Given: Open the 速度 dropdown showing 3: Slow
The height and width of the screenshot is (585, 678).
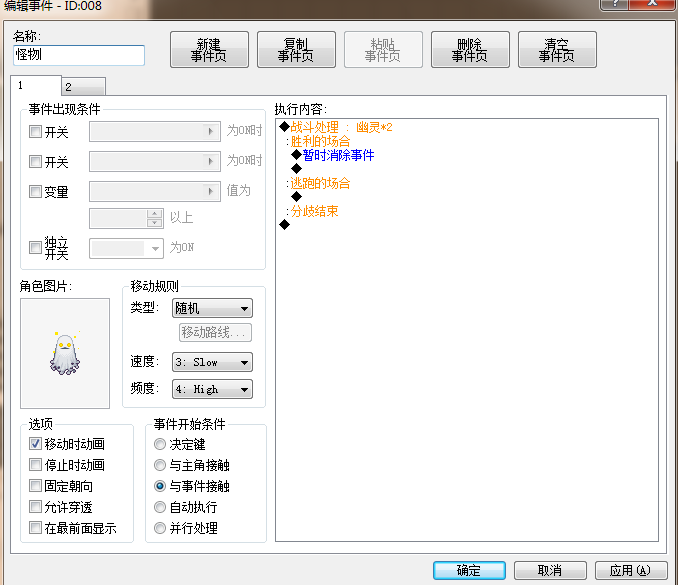Looking at the screenshot, I should click(x=212, y=362).
